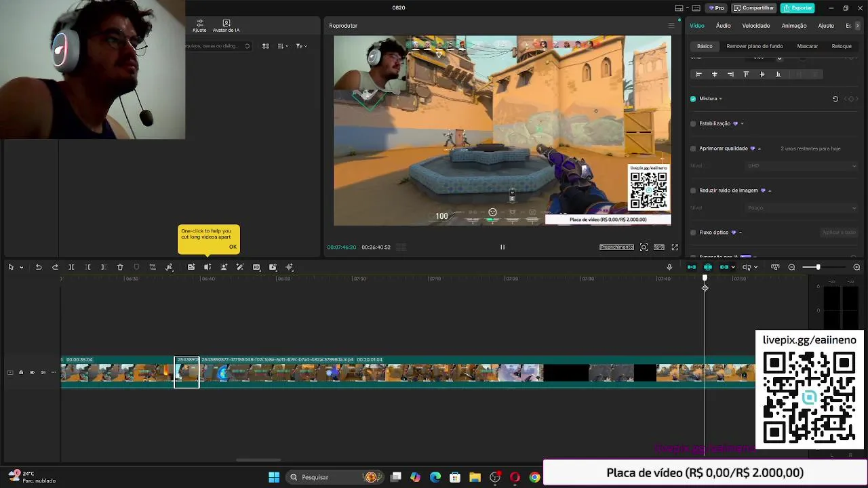868x488 pixels.
Task: Select the pointer tool in timeline toolbar
Action: (x=11, y=267)
